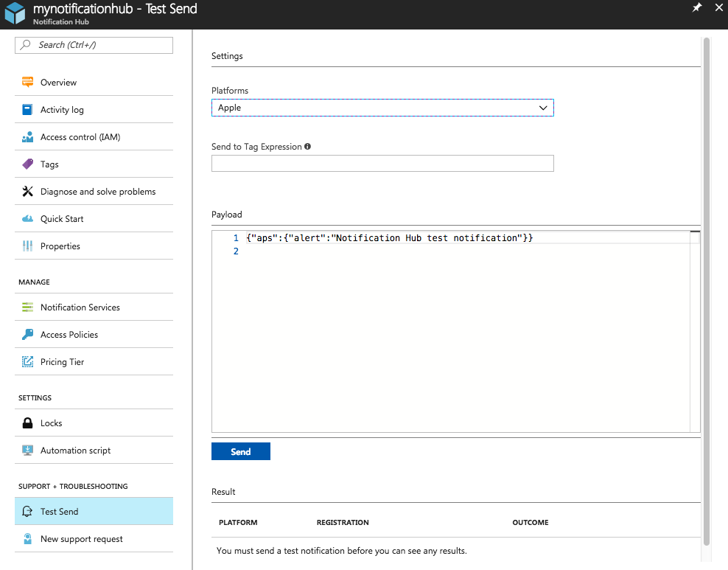Open Notification Services menu item

pos(80,307)
